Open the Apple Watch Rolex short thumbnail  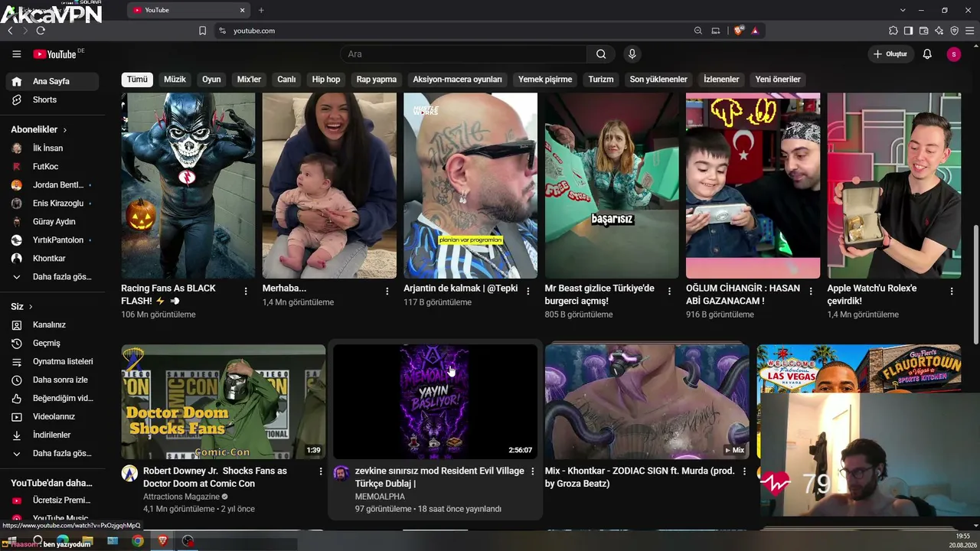(894, 185)
